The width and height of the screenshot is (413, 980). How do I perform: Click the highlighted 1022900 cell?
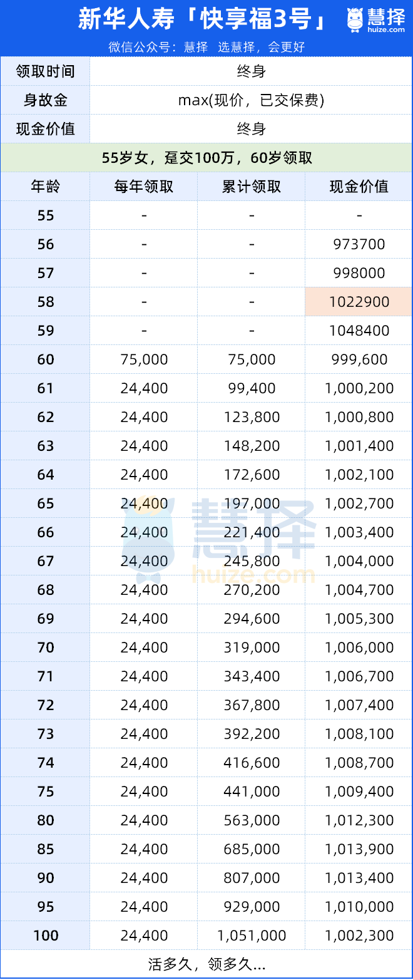(359, 302)
